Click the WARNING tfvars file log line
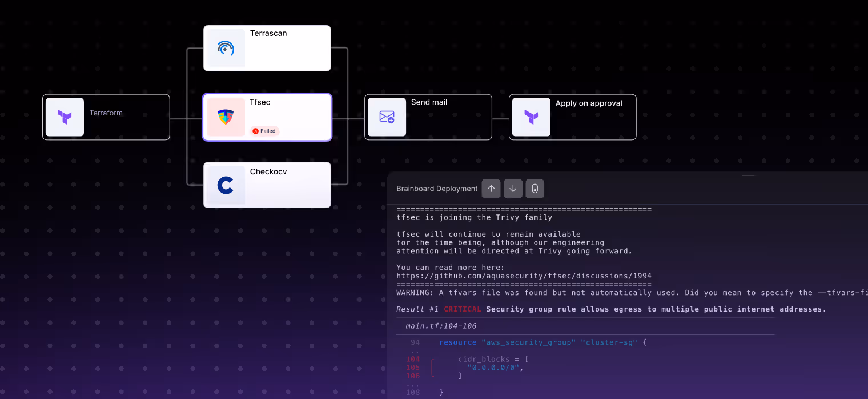868x399 pixels. click(x=632, y=293)
